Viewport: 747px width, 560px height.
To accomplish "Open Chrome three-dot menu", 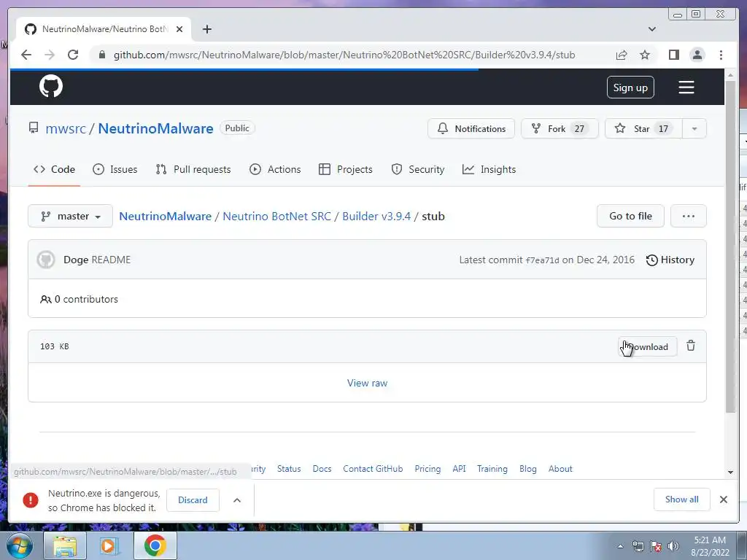I will pyautogui.click(x=721, y=55).
